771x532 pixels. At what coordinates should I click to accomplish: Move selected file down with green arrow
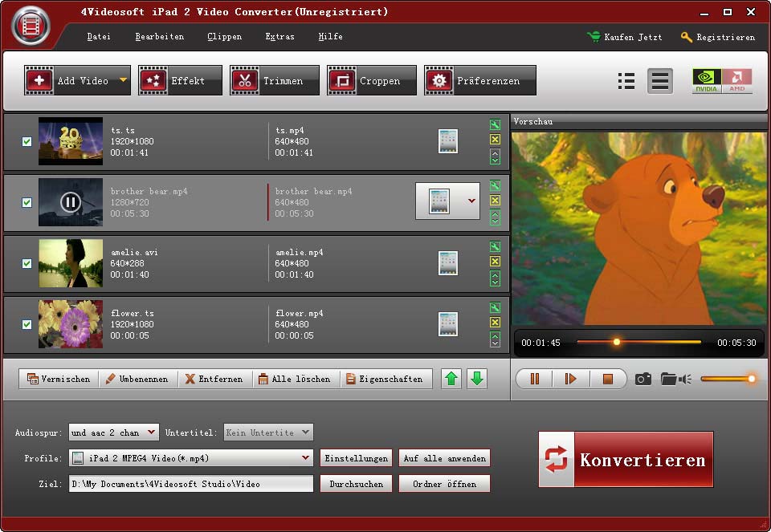[477, 379]
